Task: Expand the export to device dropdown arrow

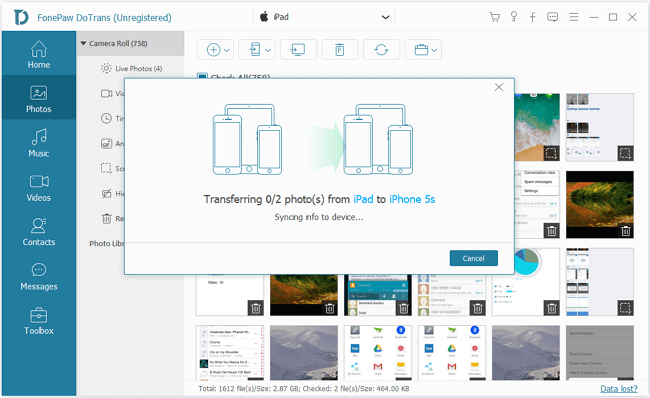Action: (268, 50)
